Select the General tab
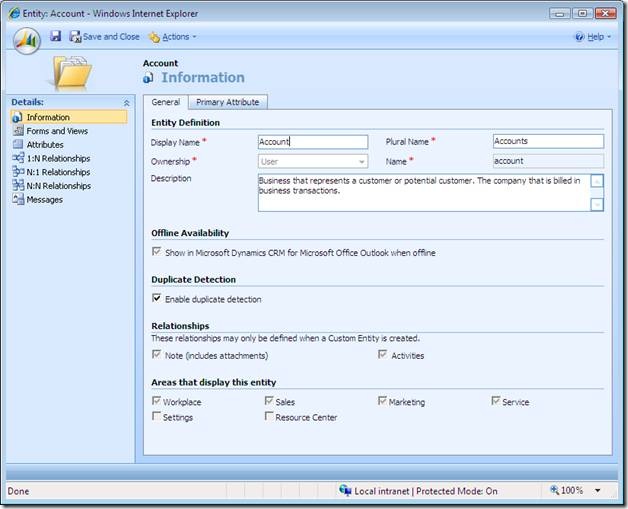Image resolution: width=628 pixels, height=509 pixels. pos(165,102)
